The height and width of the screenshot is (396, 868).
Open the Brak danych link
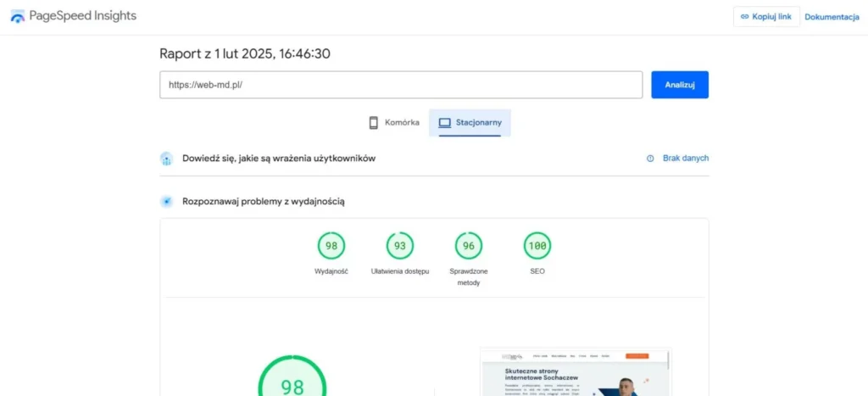coord(685,159)
